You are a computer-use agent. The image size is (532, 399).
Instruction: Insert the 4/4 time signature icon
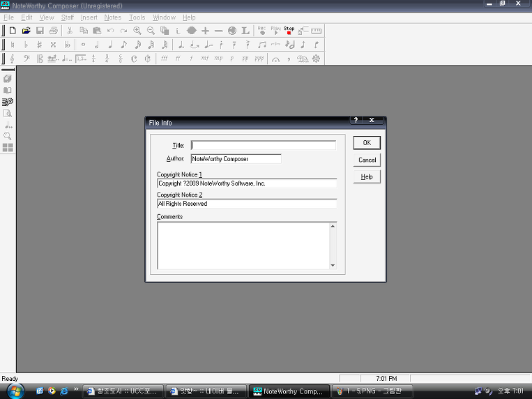pos(94,59)
